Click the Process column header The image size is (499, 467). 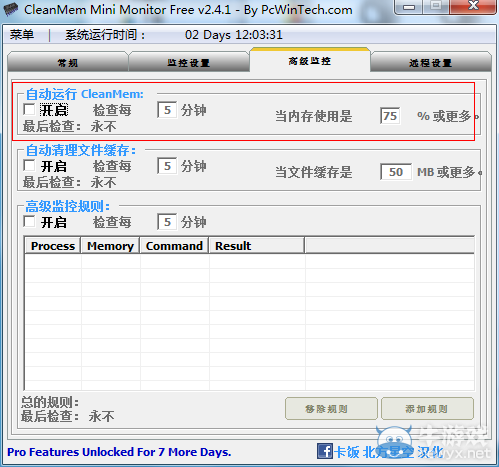pyautogui.click(x=53, y=246)
